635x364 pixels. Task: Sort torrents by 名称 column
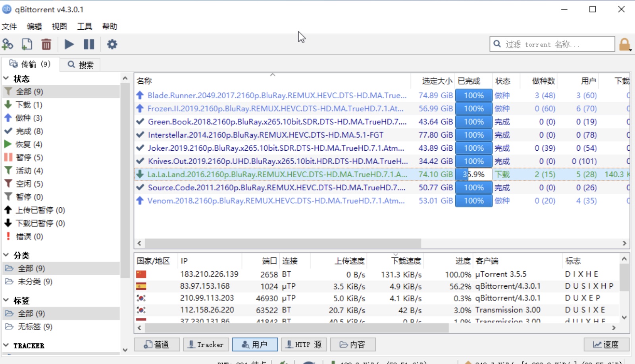tap(272, 81)
